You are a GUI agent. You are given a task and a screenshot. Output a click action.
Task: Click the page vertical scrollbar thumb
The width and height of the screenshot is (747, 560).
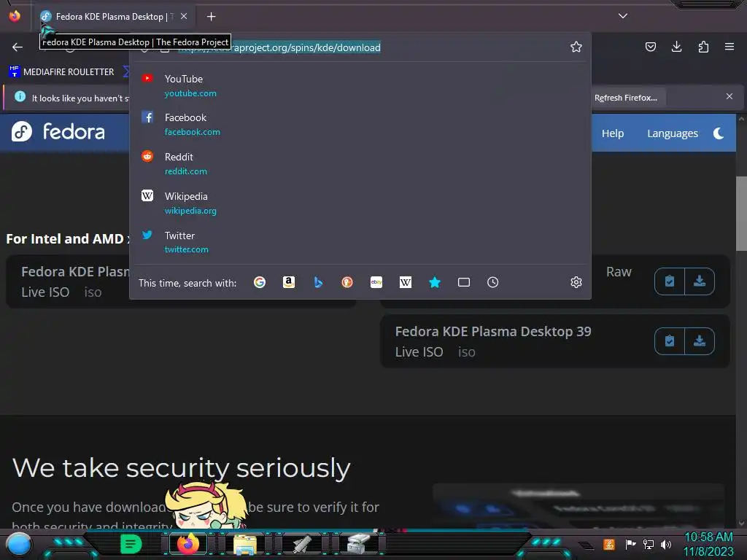pos(741,213)
